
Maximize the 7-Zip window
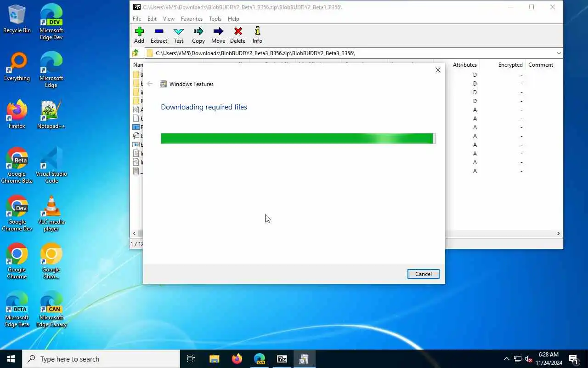click(531, 7)
